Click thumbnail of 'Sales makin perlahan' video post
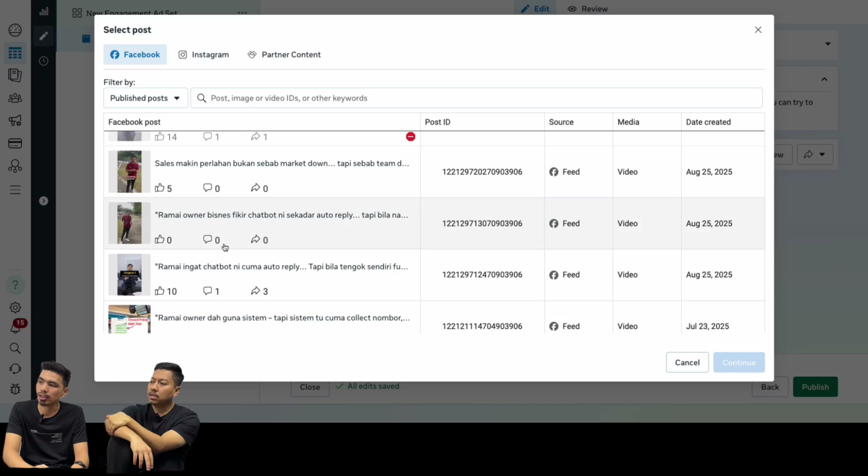The width and height of the screenshot is (868, 476). pyautogui.click(x=129, y=171)
